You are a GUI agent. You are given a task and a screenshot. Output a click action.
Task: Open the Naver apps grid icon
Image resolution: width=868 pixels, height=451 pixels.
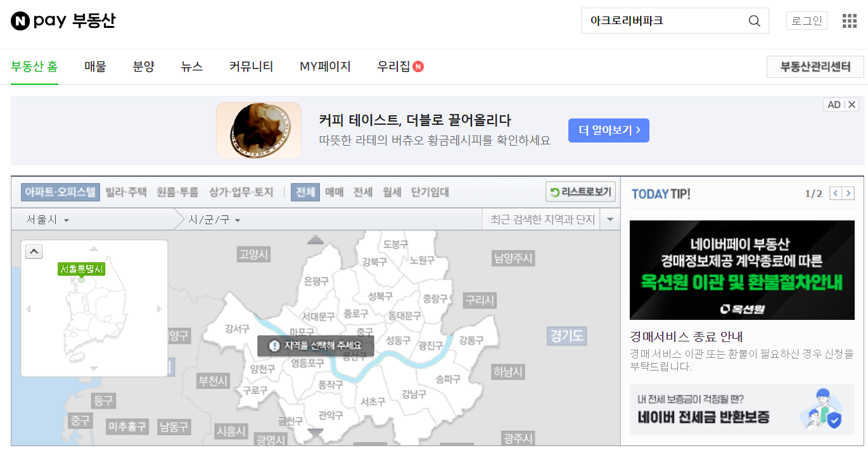pos(848,20)
